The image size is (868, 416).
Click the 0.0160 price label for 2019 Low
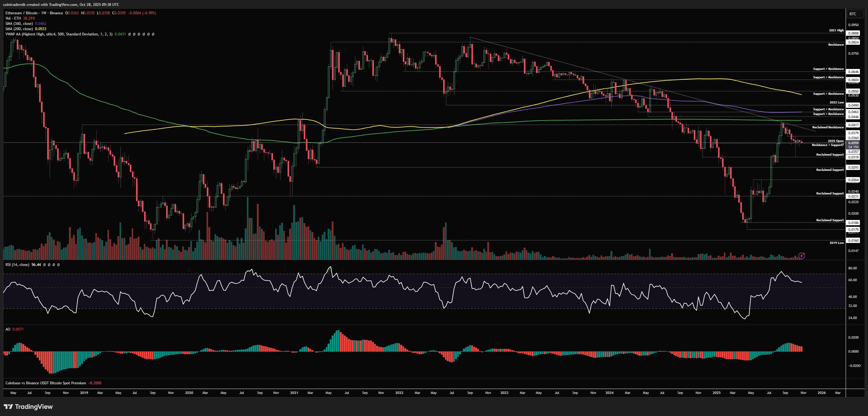(853, 240)
